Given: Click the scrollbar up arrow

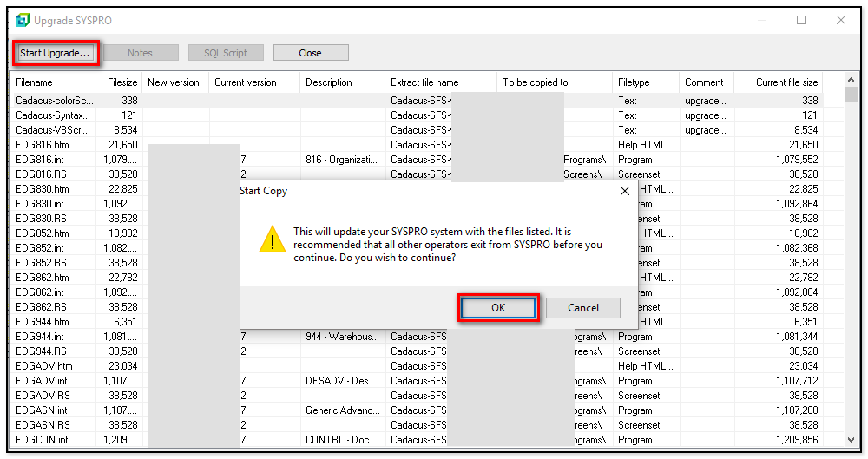Looking at the screenshot, I should click(852, 95).
